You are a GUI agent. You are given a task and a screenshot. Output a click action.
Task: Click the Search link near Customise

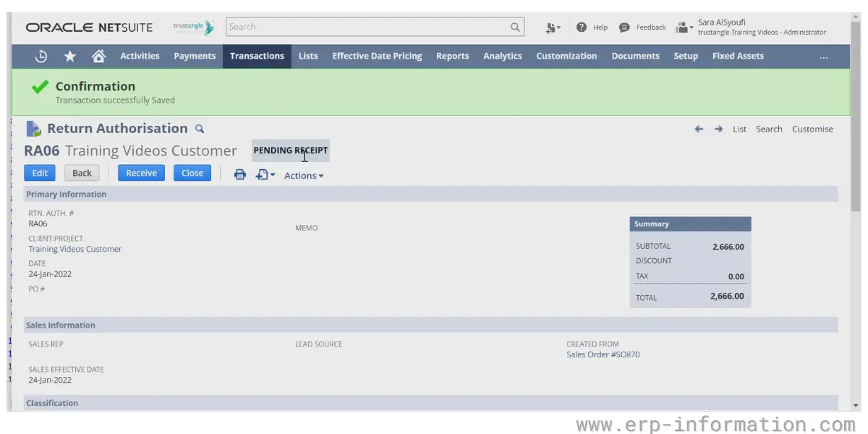[769, 129]
